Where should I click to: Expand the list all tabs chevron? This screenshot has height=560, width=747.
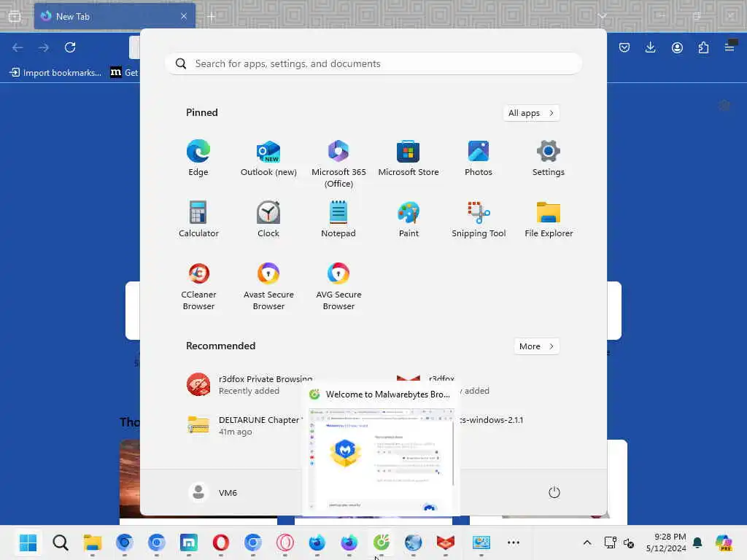point(602,16)
